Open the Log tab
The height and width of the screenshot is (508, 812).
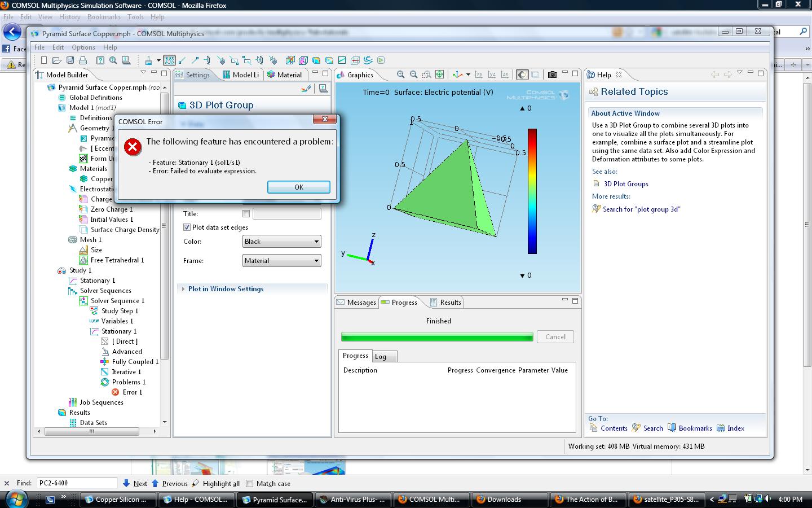(381, 357)
